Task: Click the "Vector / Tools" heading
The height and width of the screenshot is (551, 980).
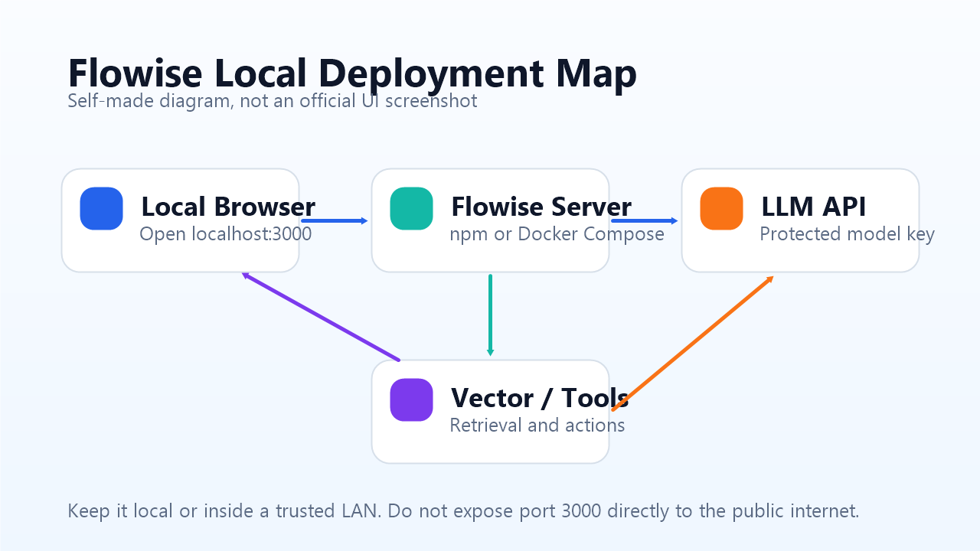Action: (x=540, y=398)
